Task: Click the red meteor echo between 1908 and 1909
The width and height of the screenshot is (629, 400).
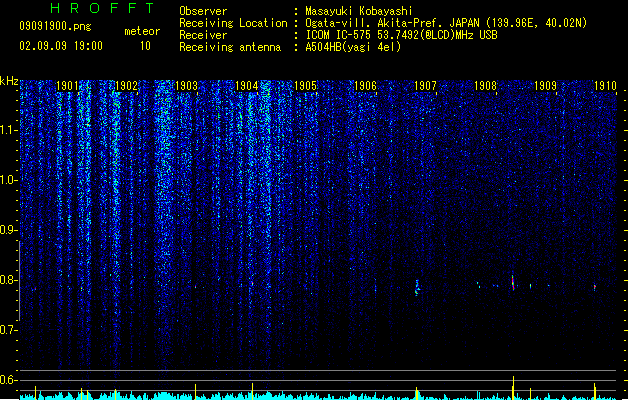Action: pyautogui.click(x=513, y=282)
